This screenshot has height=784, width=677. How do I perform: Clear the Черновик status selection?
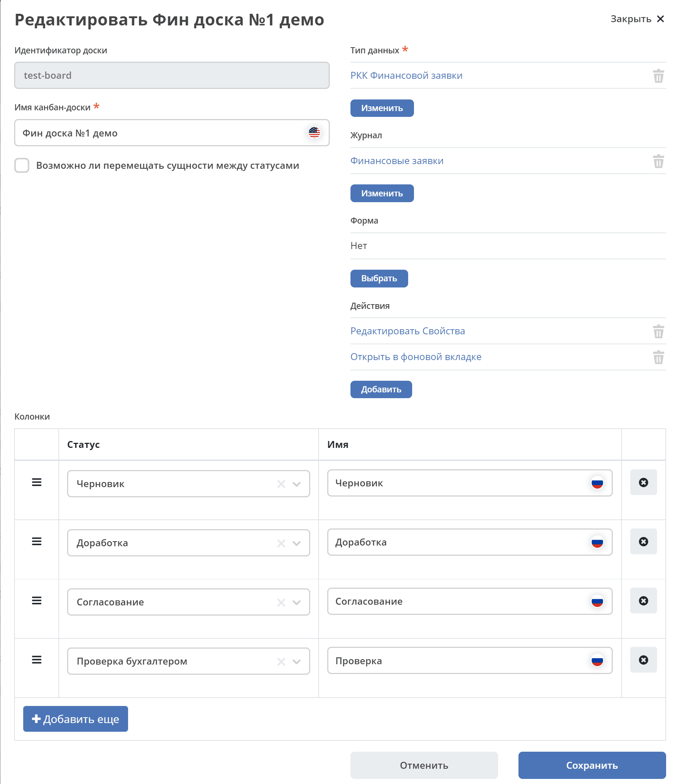[281, 484]
